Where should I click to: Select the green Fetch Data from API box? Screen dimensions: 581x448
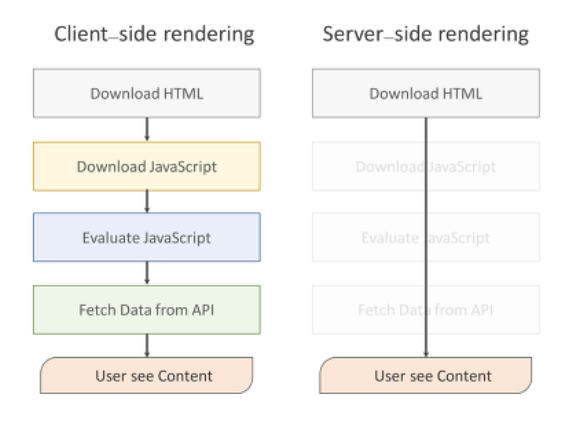click(x=147, y=310)
